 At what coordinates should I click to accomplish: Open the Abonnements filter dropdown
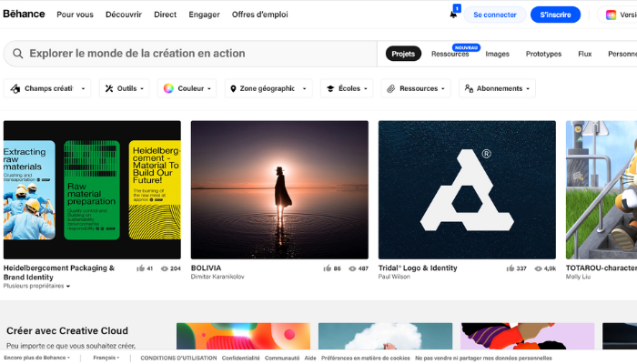coord(497,88)
